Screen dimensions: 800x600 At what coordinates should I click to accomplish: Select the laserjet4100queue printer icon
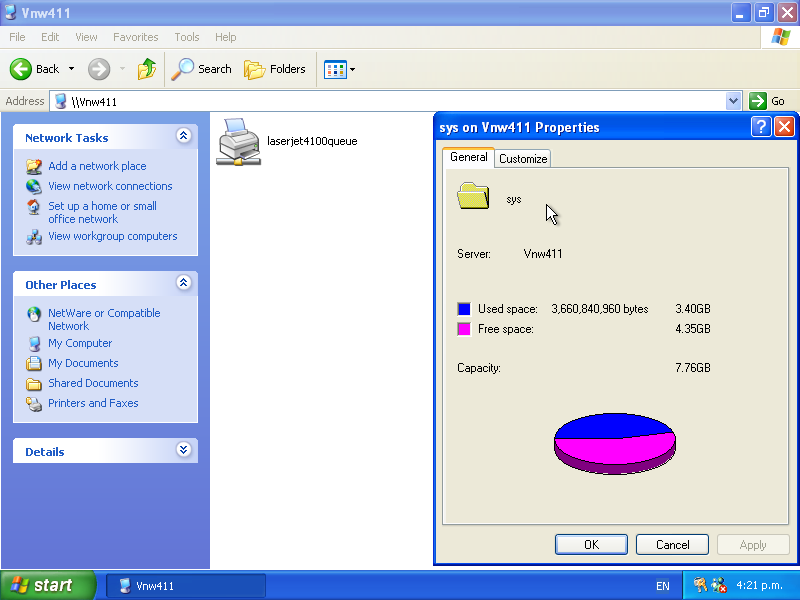point(238,142)
